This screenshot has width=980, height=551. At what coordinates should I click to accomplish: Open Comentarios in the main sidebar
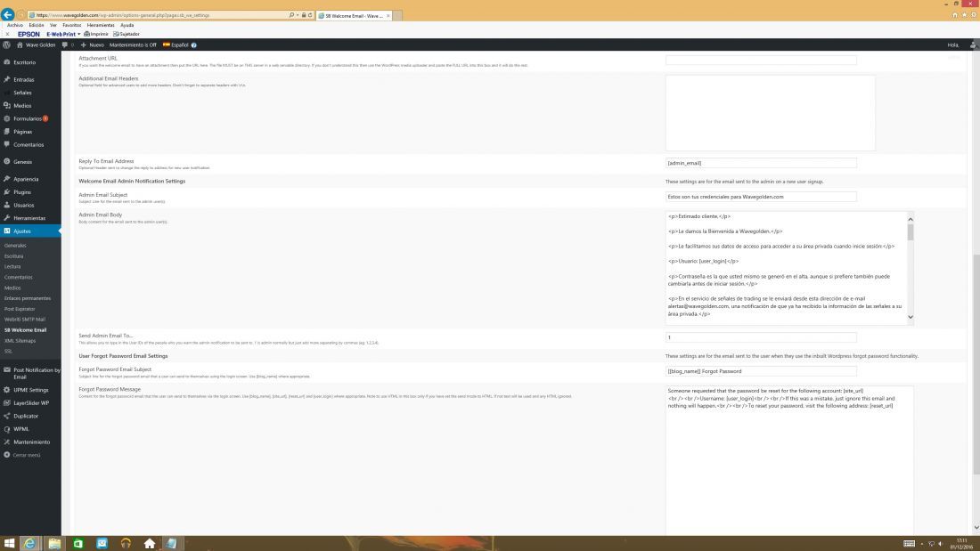29,145
